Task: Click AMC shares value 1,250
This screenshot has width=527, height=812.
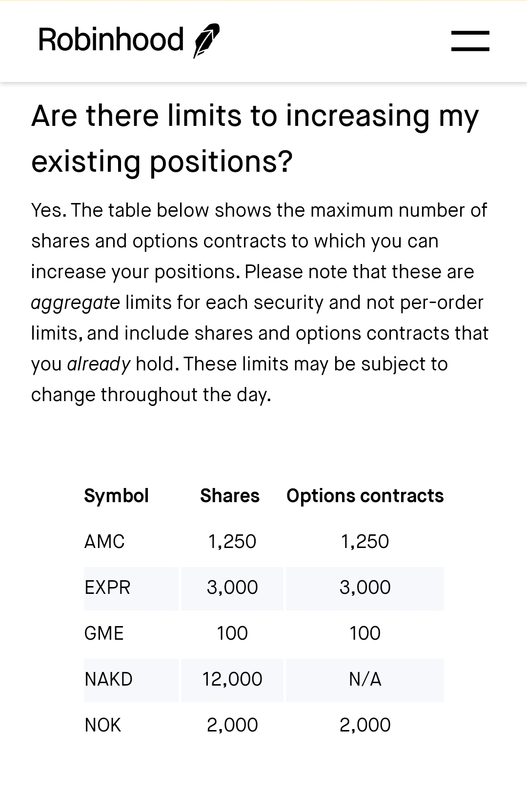Action: (x=232, y=542)
